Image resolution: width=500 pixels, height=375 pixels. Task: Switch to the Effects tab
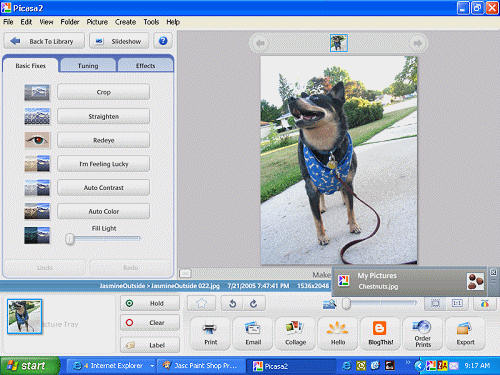[x=145, y=66]
